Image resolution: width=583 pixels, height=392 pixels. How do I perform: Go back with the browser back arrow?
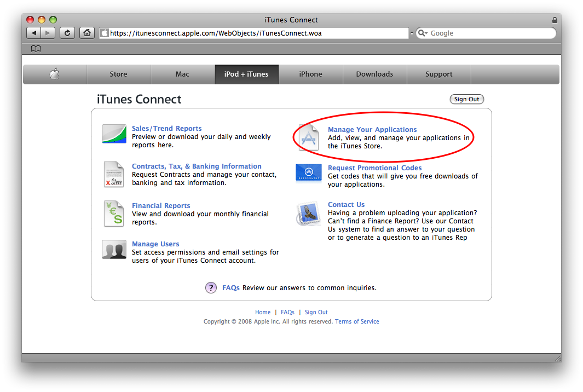click(x=34, y=33)
